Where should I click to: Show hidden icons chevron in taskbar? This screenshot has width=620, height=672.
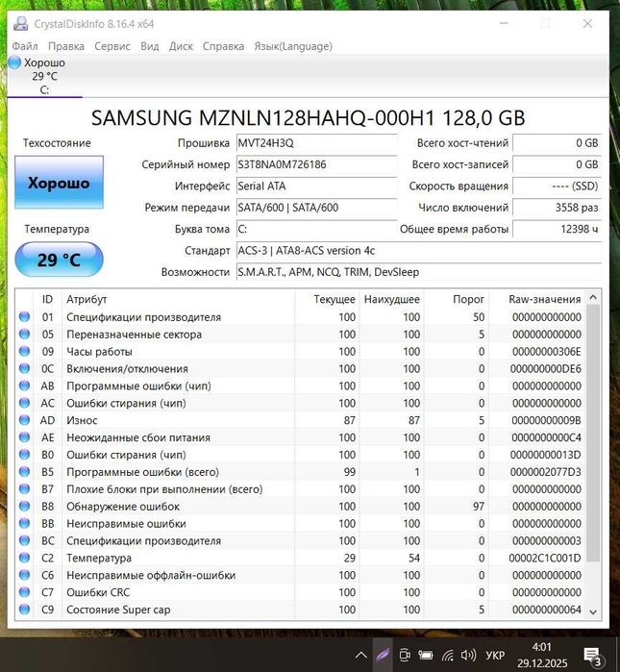[x=361, y=655]
